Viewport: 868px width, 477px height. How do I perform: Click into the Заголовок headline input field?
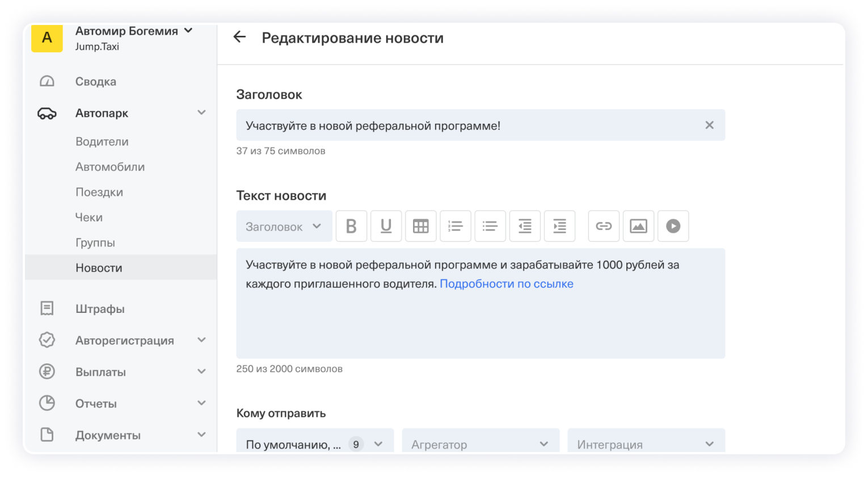coord(465,125)
